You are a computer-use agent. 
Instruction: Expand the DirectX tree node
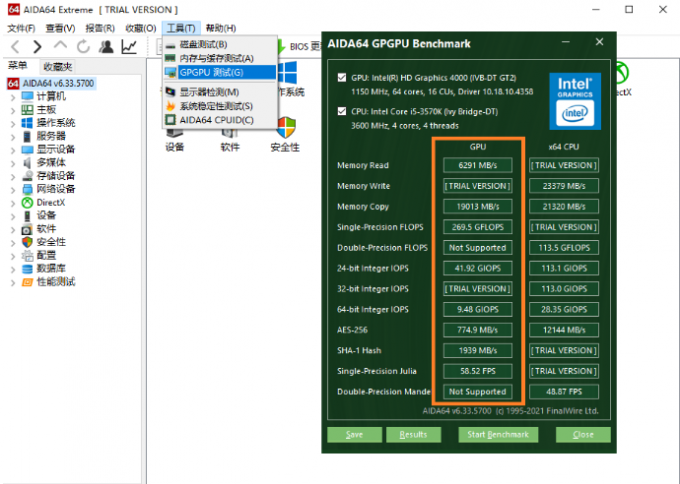click(13, 203)
